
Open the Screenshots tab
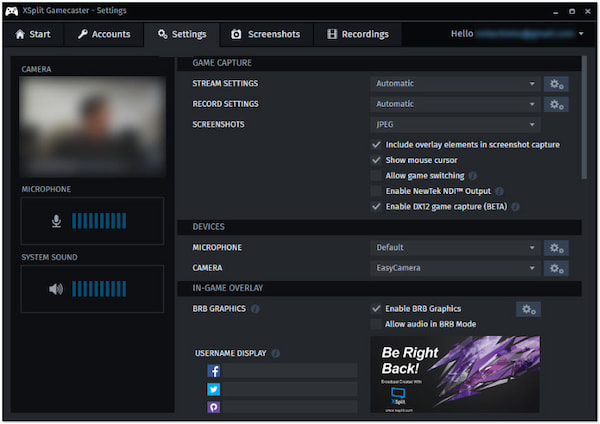266,34
